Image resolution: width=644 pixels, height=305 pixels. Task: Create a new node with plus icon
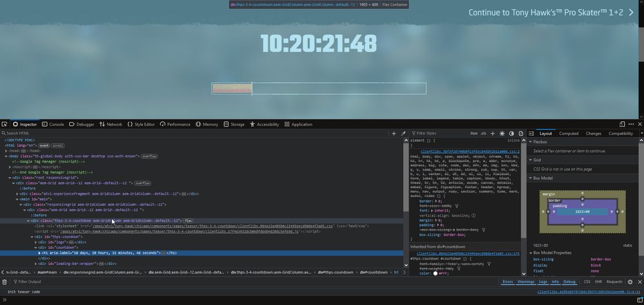pyautogui.click(x=394, y=133)
